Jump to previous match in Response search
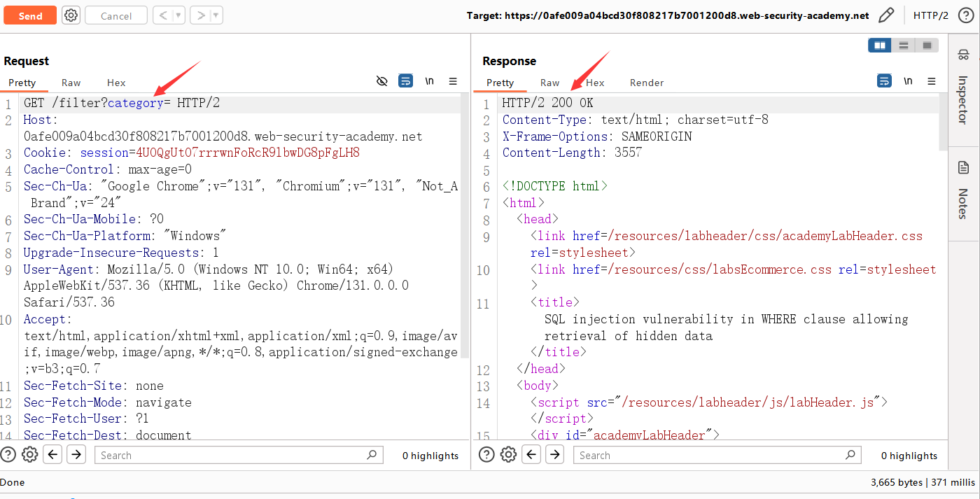 coord(531,455)
